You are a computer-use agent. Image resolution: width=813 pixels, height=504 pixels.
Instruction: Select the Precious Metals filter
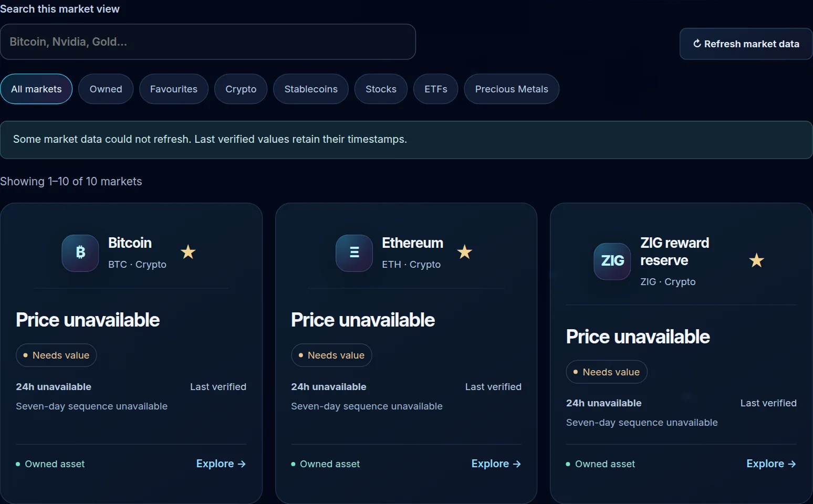pyautogui.click(x=512, y=89)
